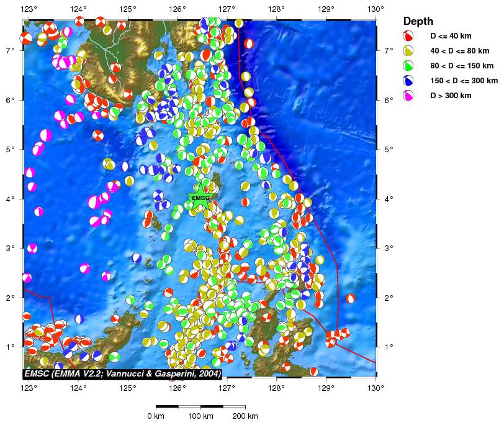Click the 'D <= 40 km' legend label
The width and height of the screenshot is (504, 425).
point(451,36)
